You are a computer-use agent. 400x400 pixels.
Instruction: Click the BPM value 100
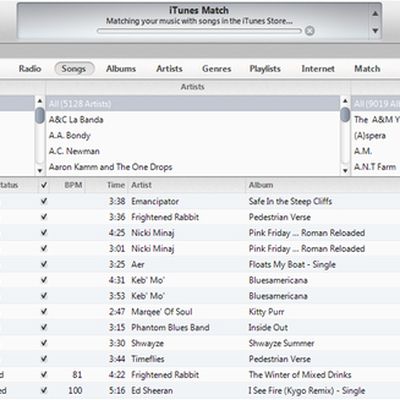pyautogui.click(x=75, y=391)
